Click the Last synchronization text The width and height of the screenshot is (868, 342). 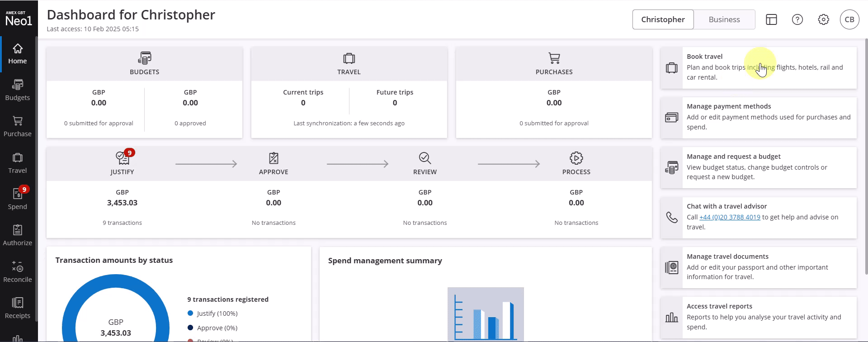click(349, 123)
